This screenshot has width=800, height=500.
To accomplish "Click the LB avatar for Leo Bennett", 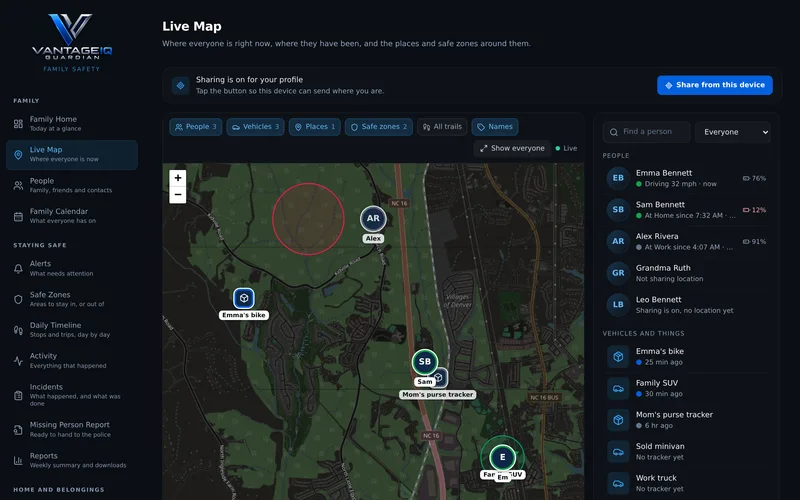I will coord(618,305).
